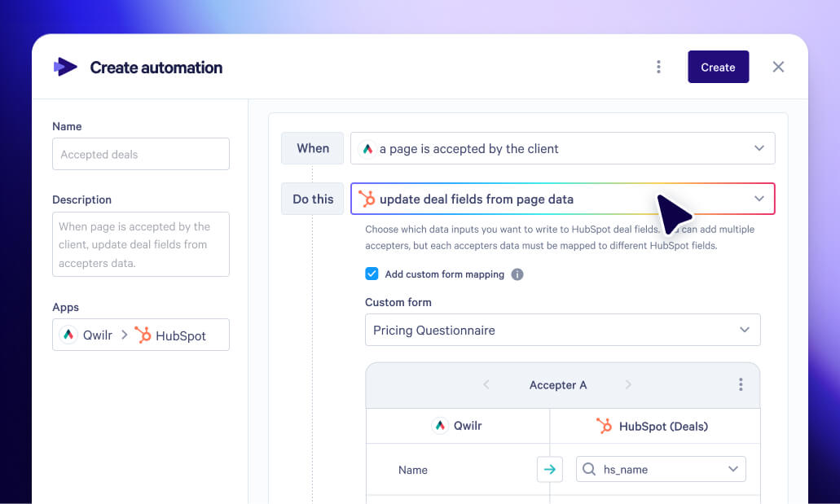
Task: Close the Create automation dialog
Action: point(778,67)
